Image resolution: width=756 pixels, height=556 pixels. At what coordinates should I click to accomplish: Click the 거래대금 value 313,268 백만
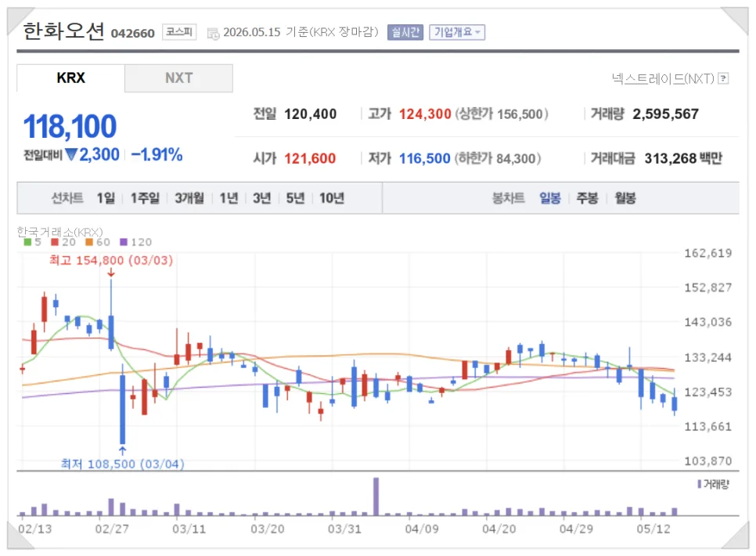(683, 158)
